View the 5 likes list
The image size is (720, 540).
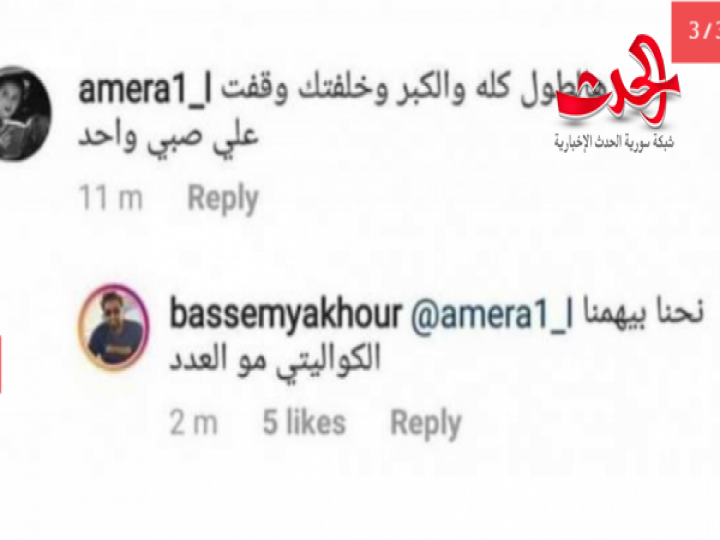[304, 422]
